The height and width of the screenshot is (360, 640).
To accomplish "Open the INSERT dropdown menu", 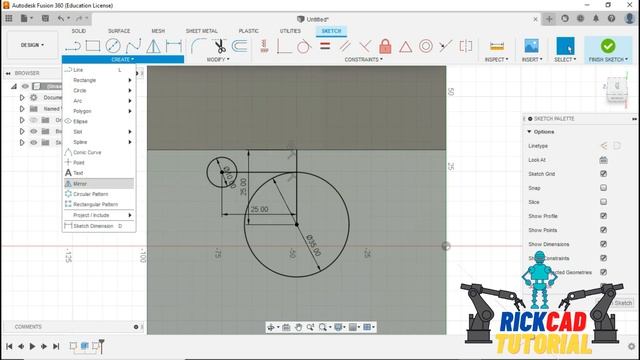I will click(532, 60).
